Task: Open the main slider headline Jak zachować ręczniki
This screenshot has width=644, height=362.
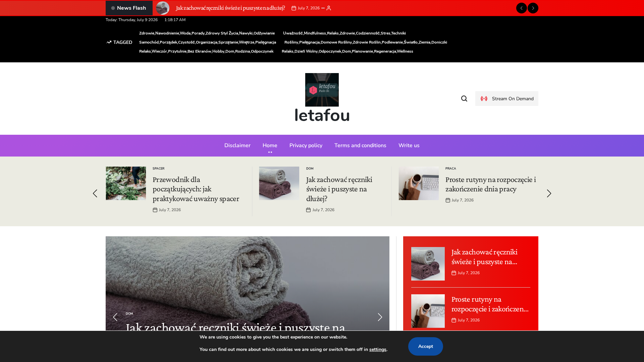Action: [235, 326]
